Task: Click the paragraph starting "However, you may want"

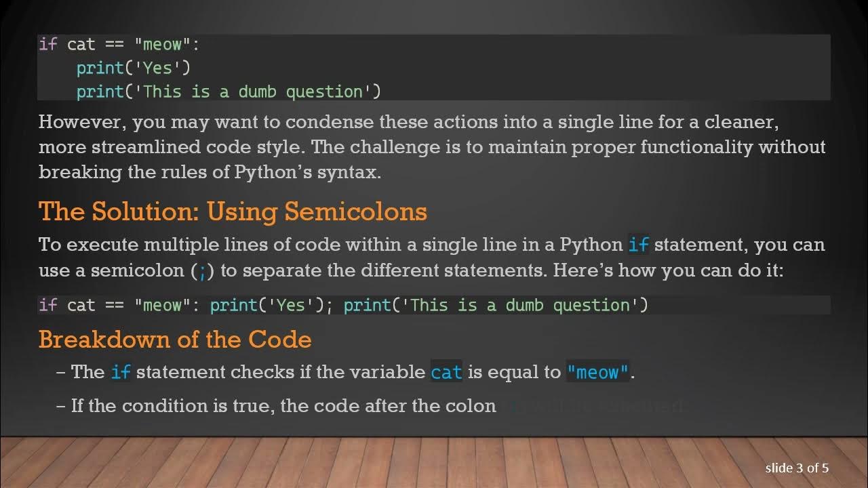Action: tap(431, 147)
